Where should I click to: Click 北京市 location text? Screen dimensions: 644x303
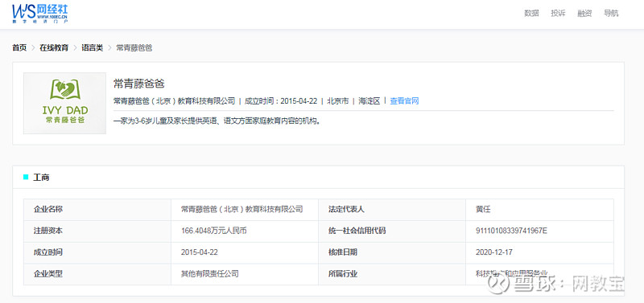pyautogui.click(x=337, y=100)
